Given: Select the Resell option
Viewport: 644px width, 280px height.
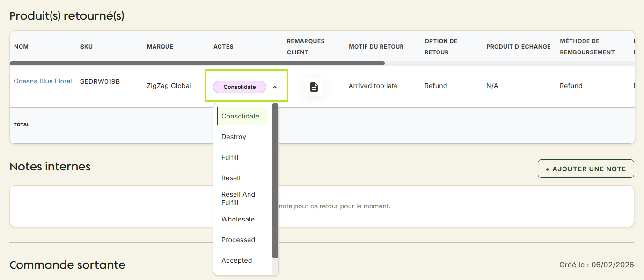Looking at the screenshot, I should click(x=242, y=178).
